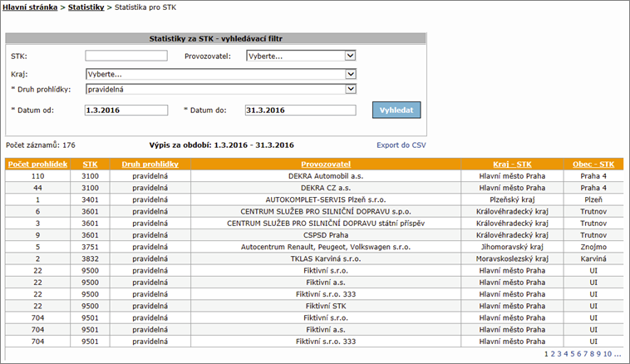Sort by Kraj - STK column header
The width and height of the screenshot is (630, 364).
point(512,164)
